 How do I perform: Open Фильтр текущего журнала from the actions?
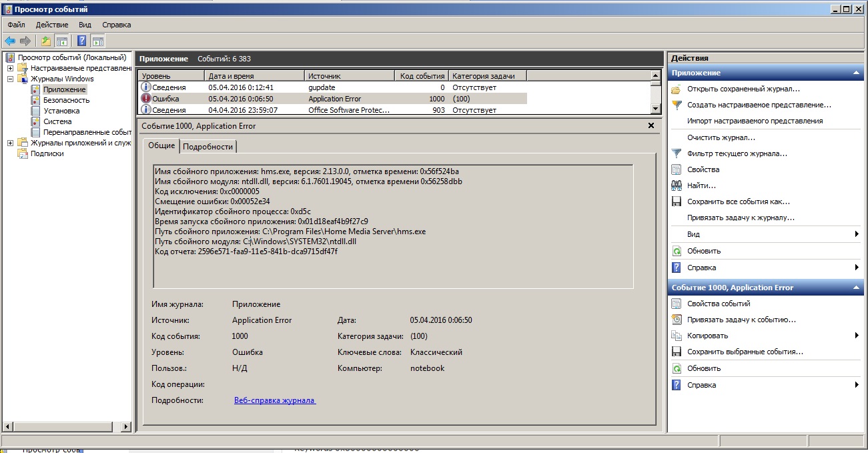[737, 153]
